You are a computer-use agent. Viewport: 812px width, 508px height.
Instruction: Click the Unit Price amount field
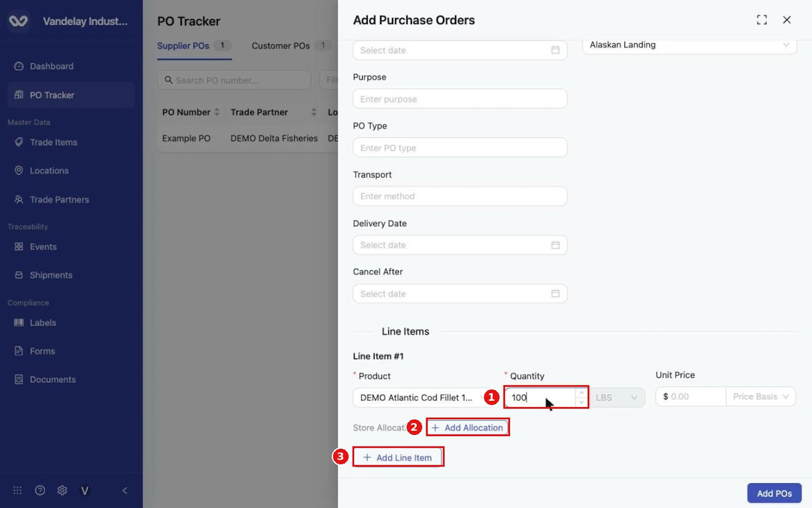pyautogui.click(x=690, y=396)
